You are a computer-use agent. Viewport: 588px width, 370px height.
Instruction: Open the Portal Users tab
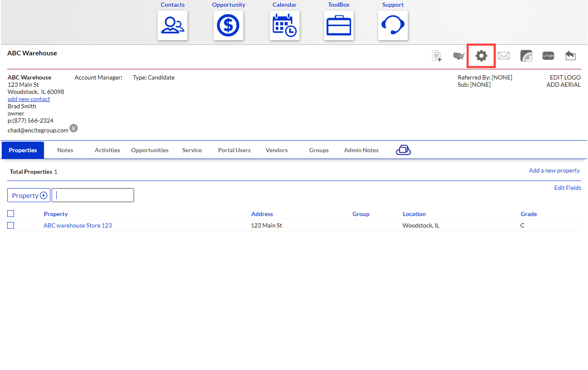pyautogui.click(x=234, y=150)
